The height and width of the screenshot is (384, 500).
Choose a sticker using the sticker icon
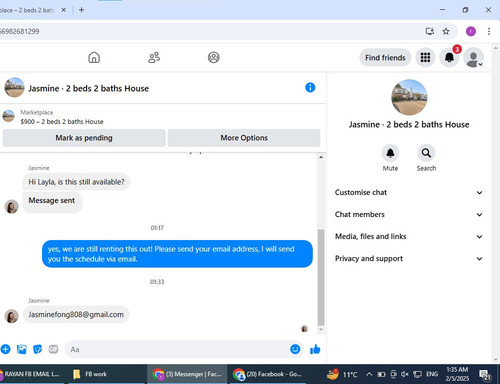pyautogui.click(x=38, y=349)
